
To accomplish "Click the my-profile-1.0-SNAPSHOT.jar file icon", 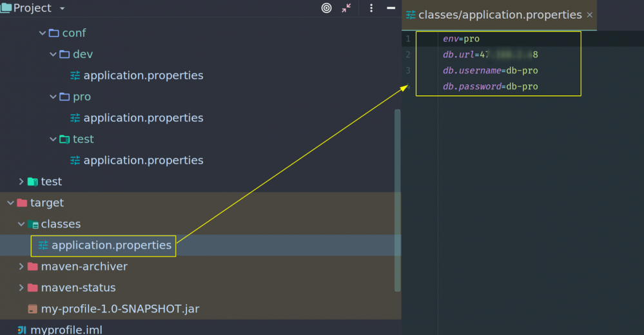I will point(32,309).
